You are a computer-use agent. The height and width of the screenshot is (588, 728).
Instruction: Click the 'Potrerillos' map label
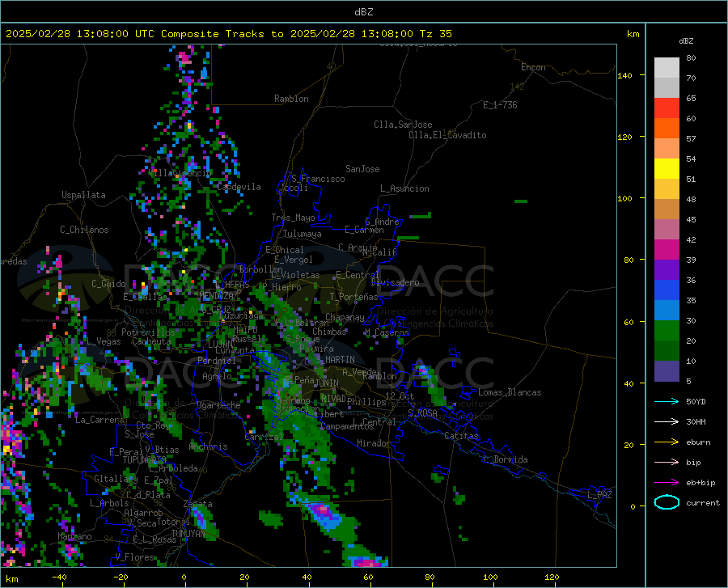(148, 332)
